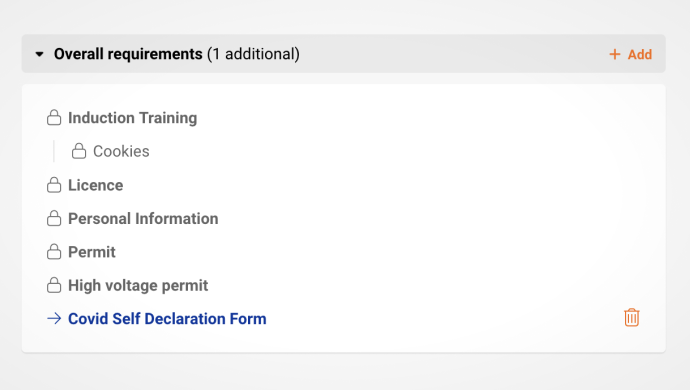Select the Licence requirement
The height and width of the screenshot is (390, 690).
tap(95, 185)
